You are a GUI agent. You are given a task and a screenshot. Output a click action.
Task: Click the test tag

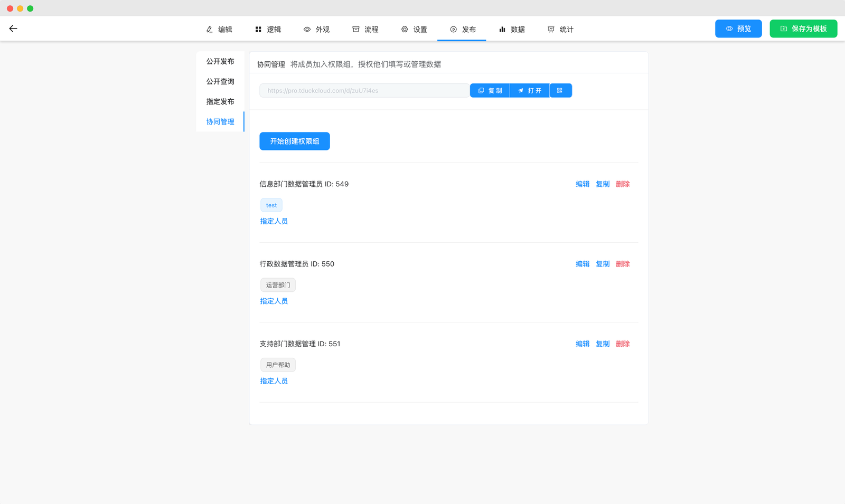271,205
